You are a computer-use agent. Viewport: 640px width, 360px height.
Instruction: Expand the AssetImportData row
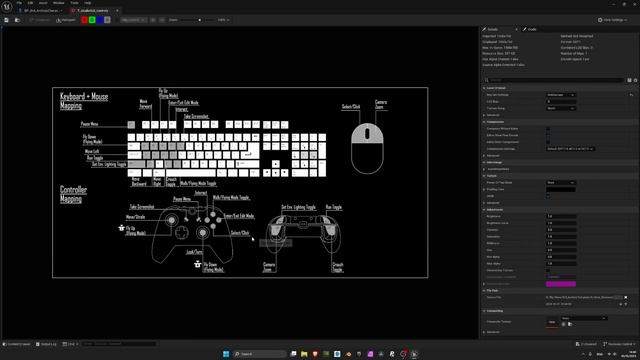pyautogui.click(x=484, y=169)
